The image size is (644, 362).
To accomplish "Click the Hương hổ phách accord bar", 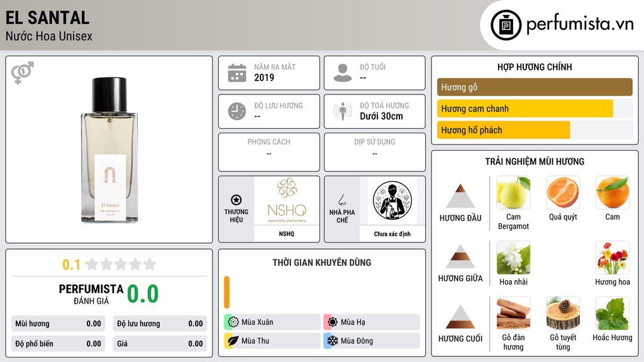I will click(535, 130).
